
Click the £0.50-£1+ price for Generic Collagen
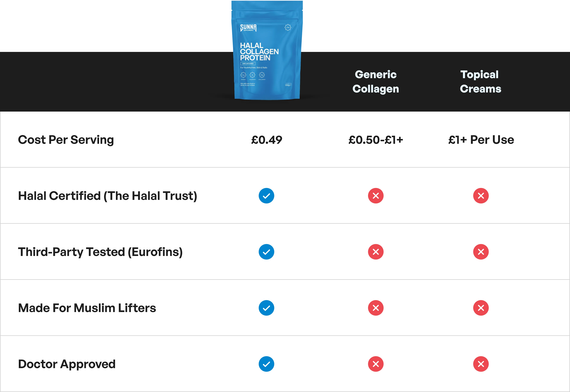tap(376, 140)
